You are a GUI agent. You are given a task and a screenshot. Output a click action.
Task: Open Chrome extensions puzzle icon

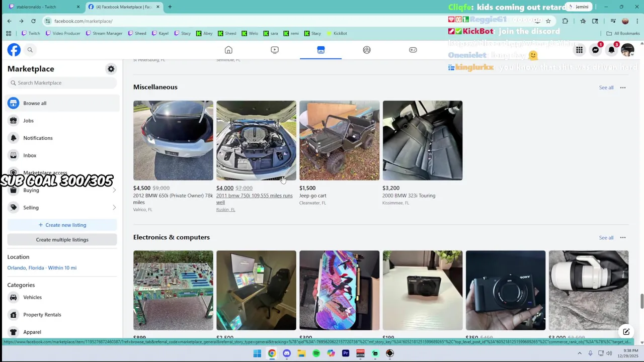565,21
